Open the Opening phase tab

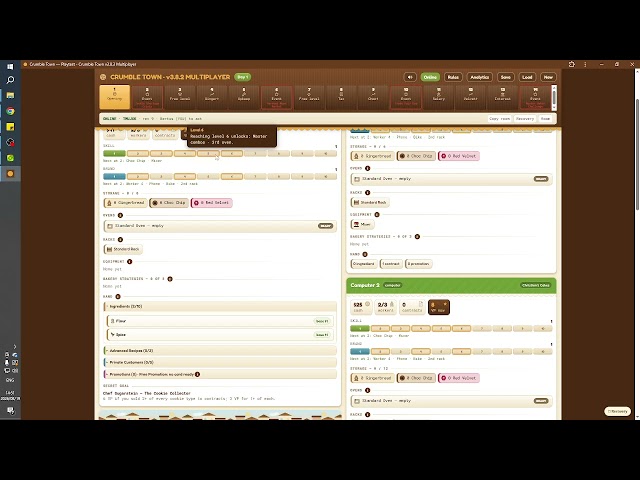click(115, 97)
